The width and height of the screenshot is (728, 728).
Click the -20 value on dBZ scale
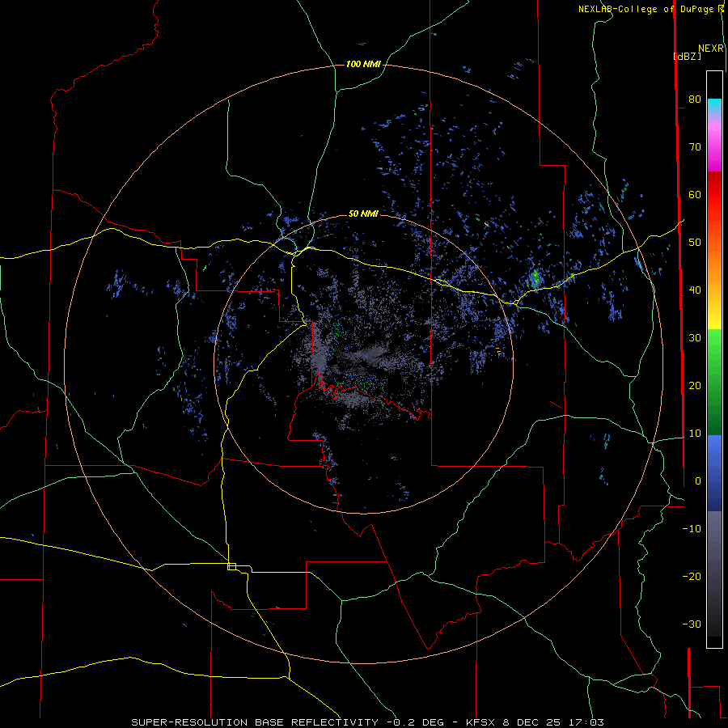click(692, 577)
